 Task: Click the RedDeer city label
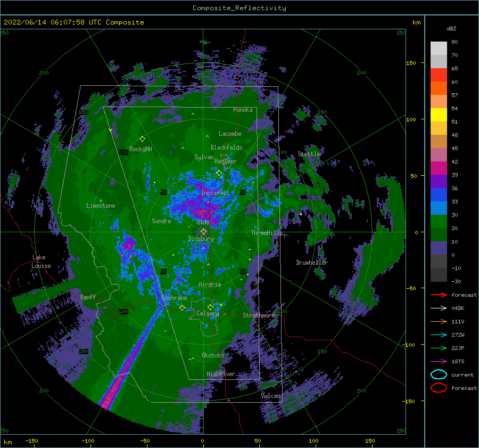[226, 161]
